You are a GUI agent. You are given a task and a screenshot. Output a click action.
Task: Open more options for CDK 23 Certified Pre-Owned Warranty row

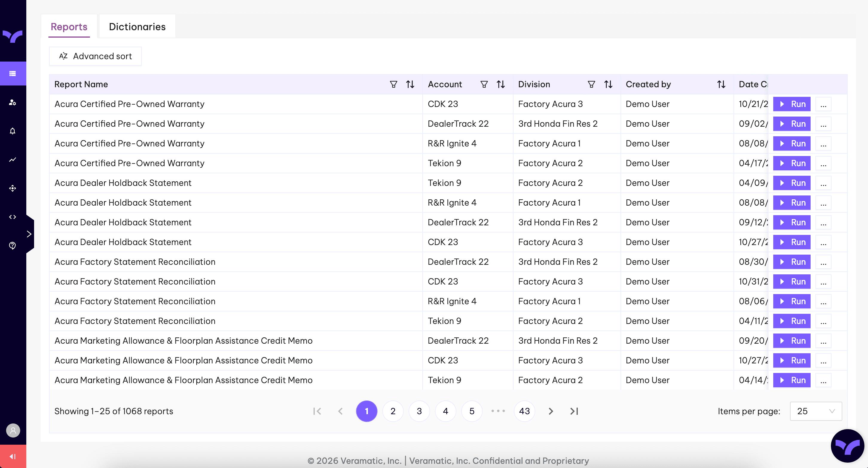point(823,104)
